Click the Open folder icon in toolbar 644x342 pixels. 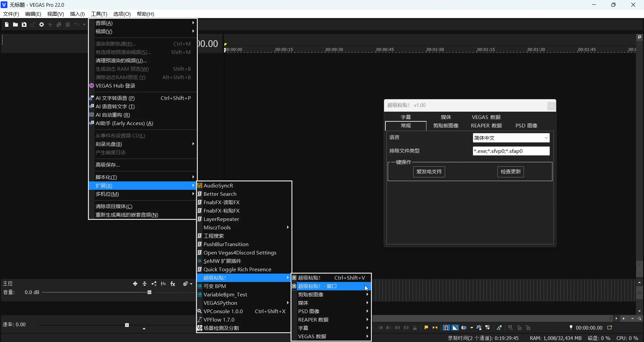pyautogui.click(x=15, y=25)
